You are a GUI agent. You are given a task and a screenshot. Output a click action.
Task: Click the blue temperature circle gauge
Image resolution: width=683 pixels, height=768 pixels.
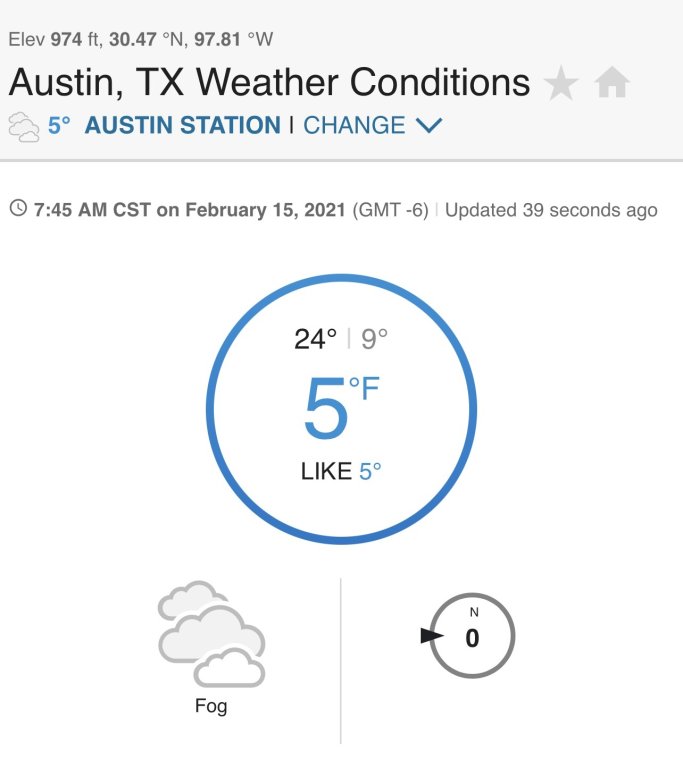[342, 409]
